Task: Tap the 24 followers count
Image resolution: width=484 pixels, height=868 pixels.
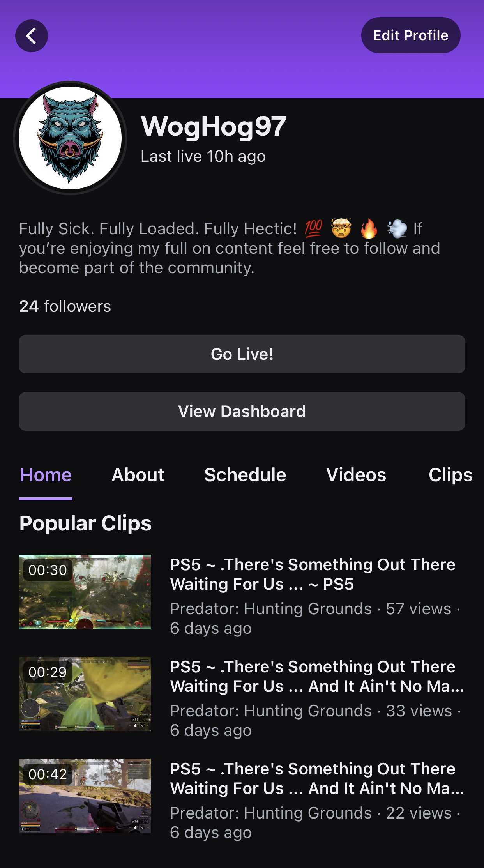Action: click(x=65, y=306)
